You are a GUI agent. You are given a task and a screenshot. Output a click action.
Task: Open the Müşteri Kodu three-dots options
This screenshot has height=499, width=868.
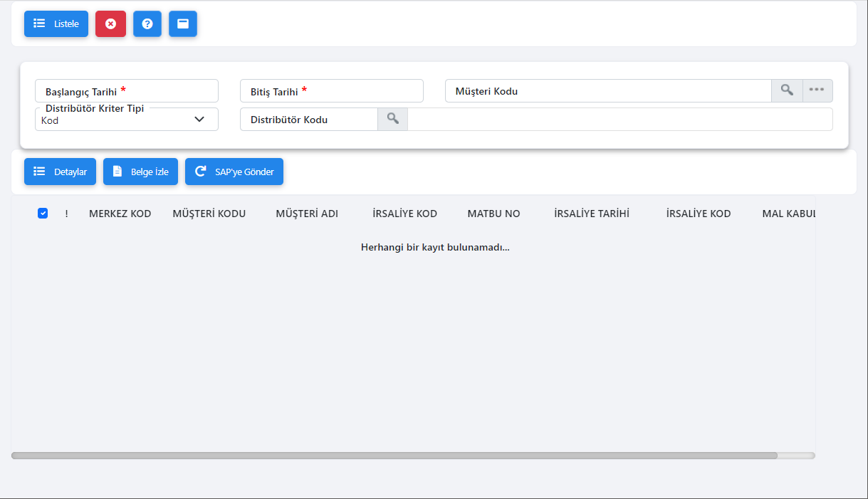point(817,90)
